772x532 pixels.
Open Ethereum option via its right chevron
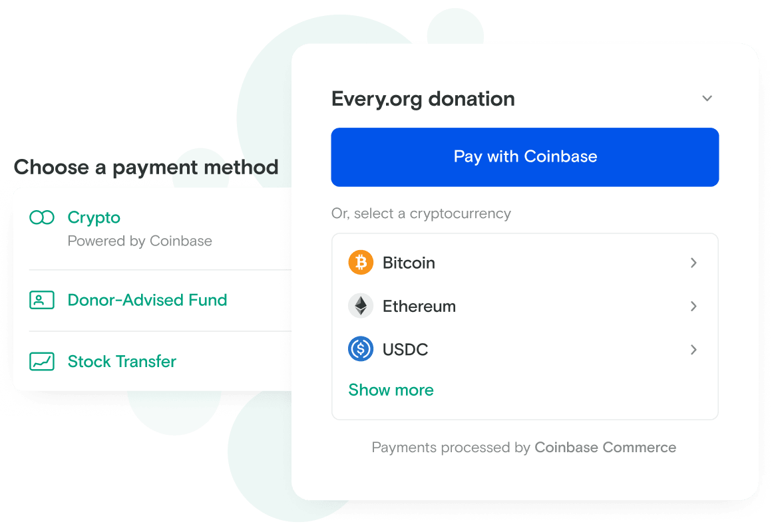693,306
